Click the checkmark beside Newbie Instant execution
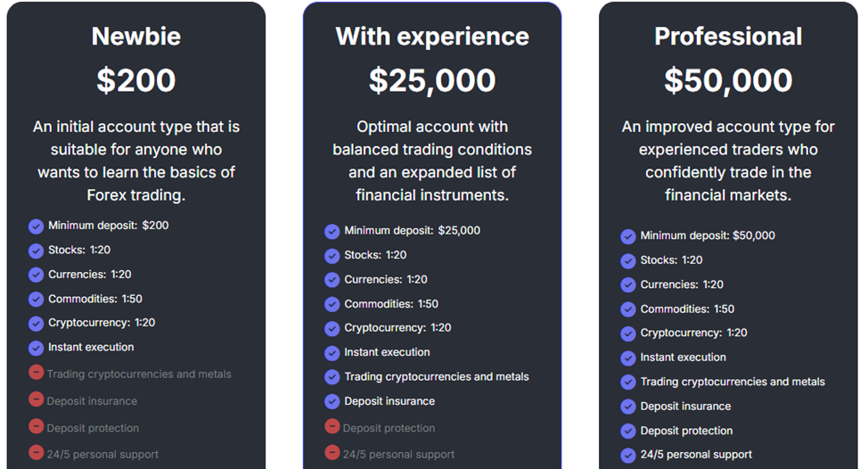The height and width of the screenshot is (469, 868). coord(36,348)
